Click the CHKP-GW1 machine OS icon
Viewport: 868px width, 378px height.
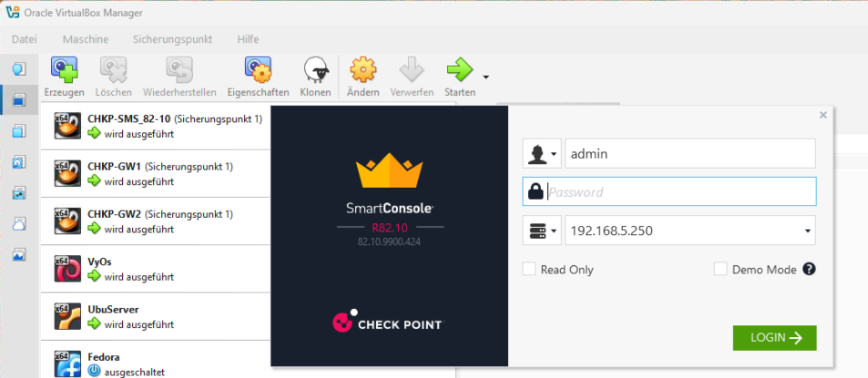pos(68,174)
